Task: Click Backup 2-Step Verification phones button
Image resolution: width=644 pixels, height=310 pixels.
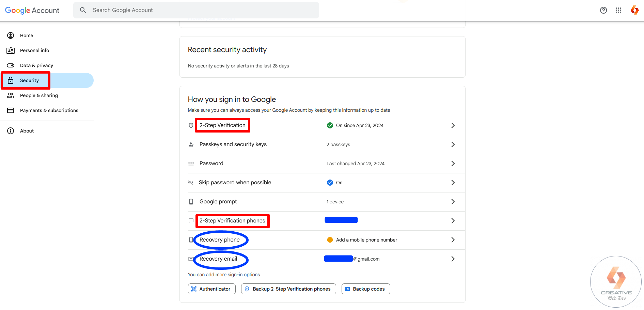Action: click(288, 289)
